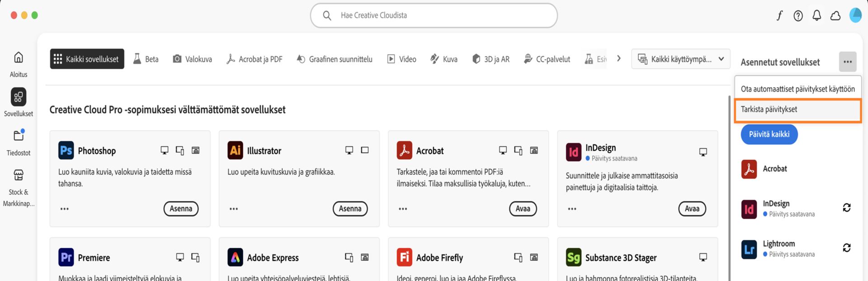Open Stock & Markkinapaikka in sidebar

pos(19,186)
